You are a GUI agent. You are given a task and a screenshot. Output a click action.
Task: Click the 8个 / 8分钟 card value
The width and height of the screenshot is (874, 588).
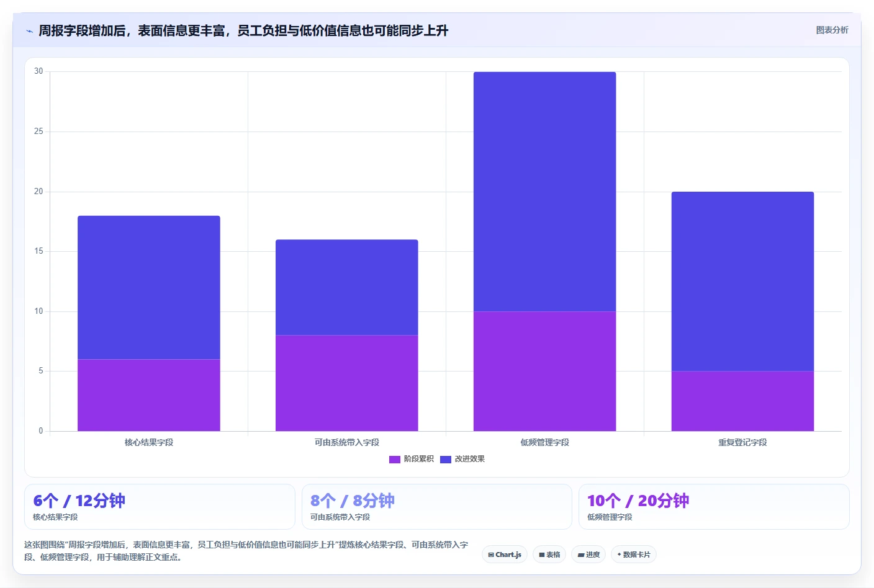353,501
